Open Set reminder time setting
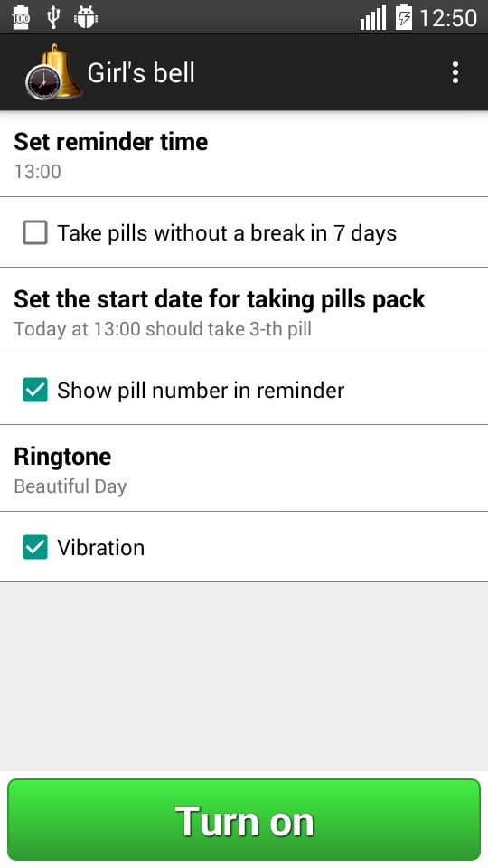488x868 pixels. point(244,155)
